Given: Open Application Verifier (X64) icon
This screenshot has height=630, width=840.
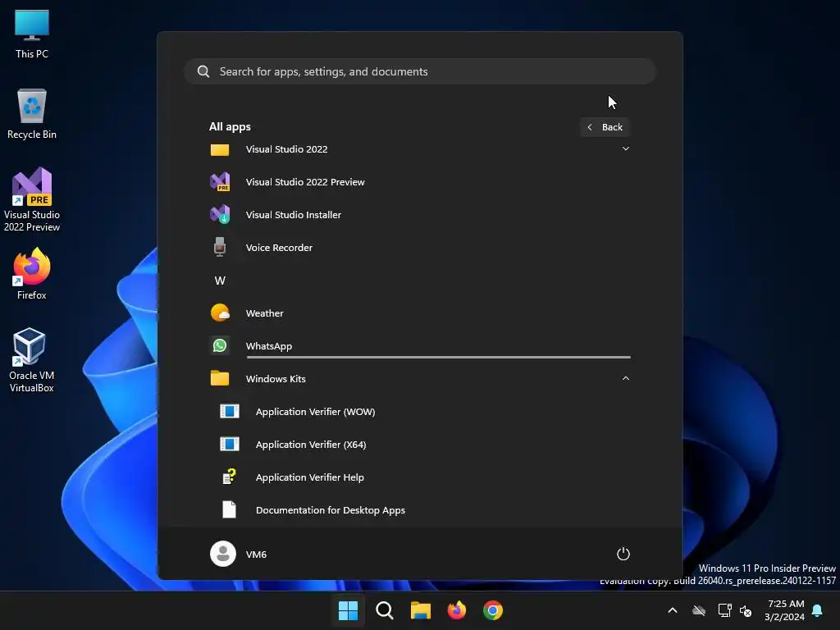Looking at the screenshot, I should [x=230, y=444].
